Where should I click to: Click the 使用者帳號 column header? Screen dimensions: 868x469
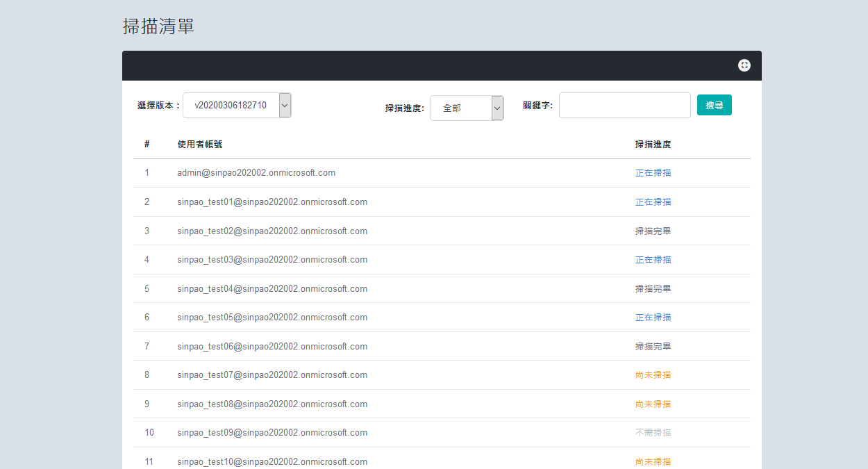point(200,145)
